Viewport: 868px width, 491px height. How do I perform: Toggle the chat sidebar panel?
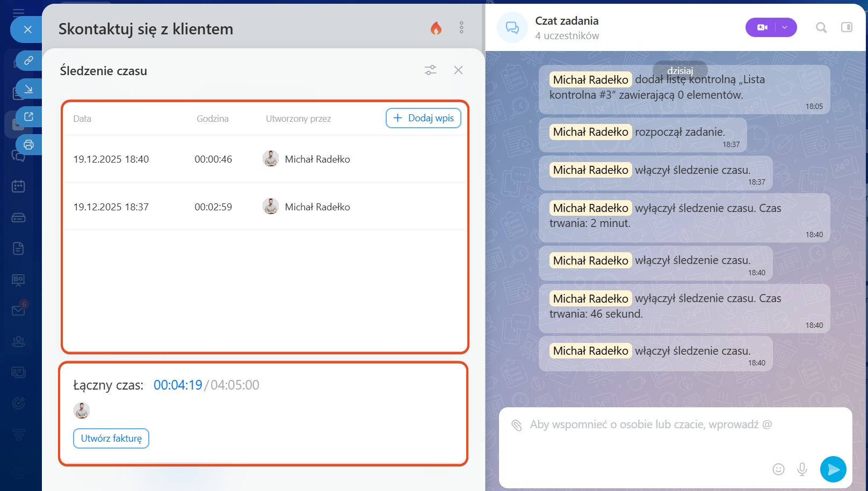click(847, 27)
